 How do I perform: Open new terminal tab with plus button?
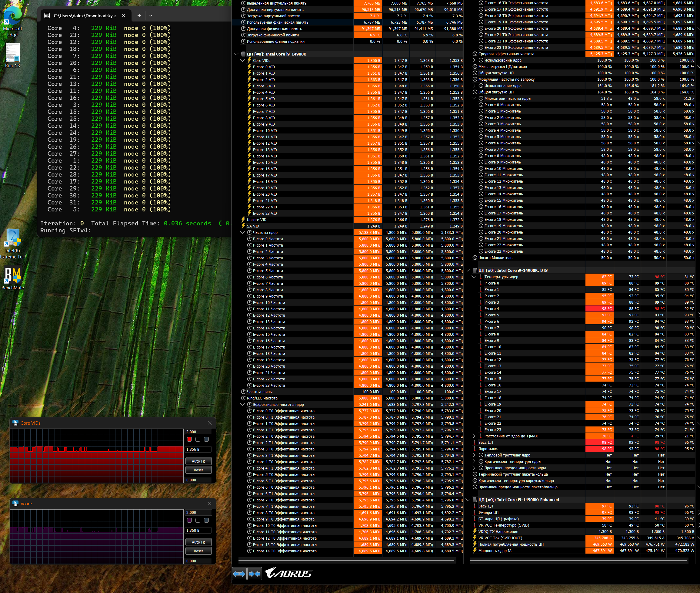[x=139, y=15]
